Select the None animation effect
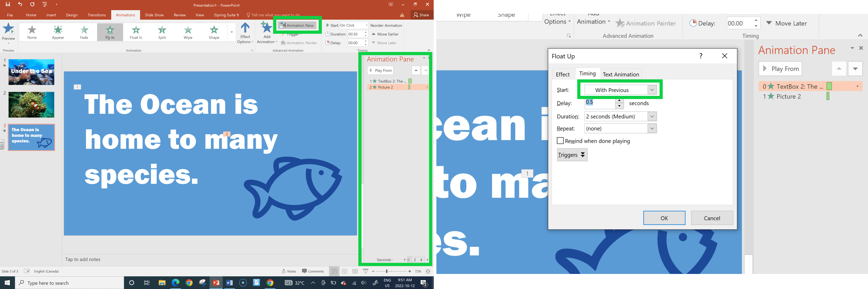Image resolution: width=868 pixels, height=289 pixels. (32, 32)
